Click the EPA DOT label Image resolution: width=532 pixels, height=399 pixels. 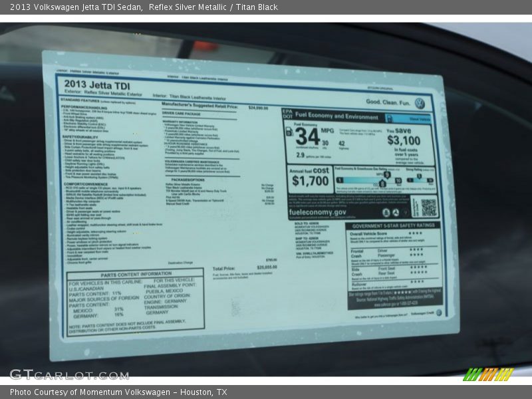point(287,113)
